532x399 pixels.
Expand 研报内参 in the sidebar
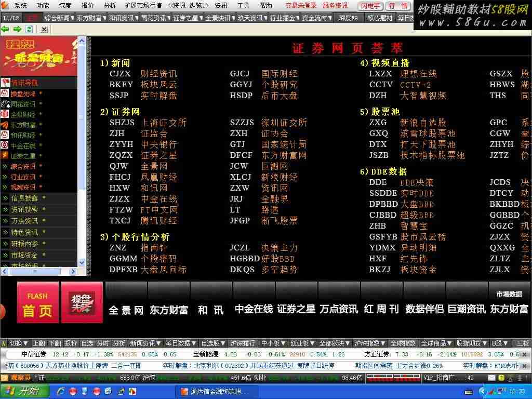click(x=24, y=244)
